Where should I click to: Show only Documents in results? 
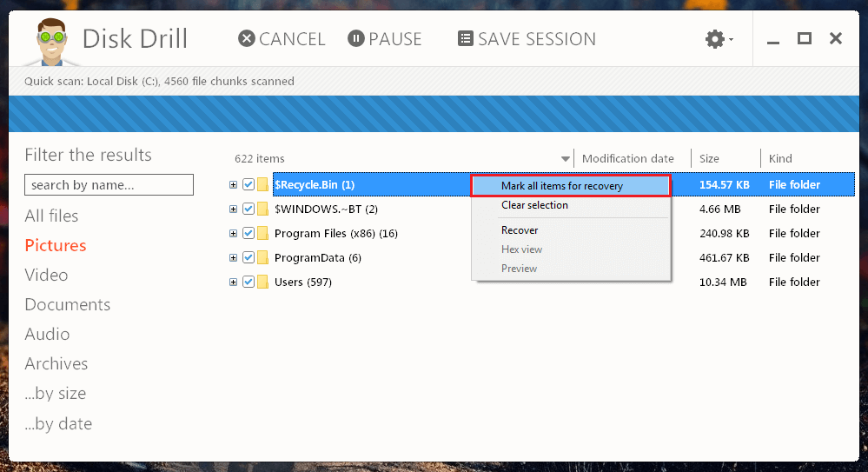click(x=67, y=304)
